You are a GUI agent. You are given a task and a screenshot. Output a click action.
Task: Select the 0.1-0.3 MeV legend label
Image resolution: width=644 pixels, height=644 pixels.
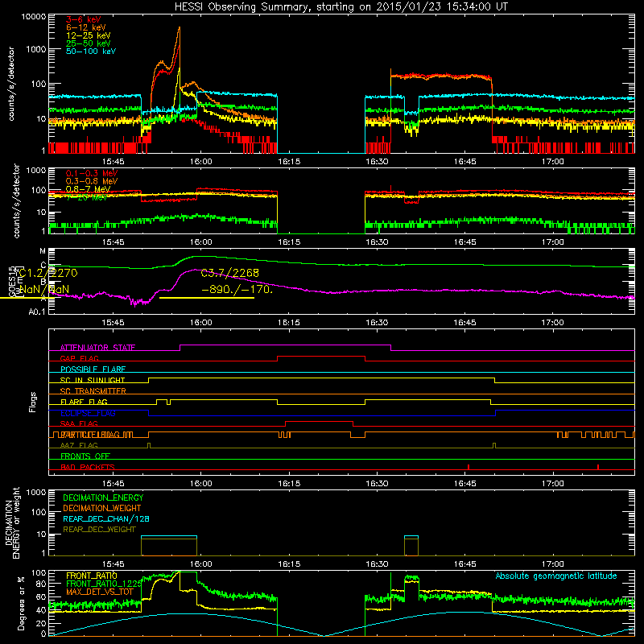92,173
